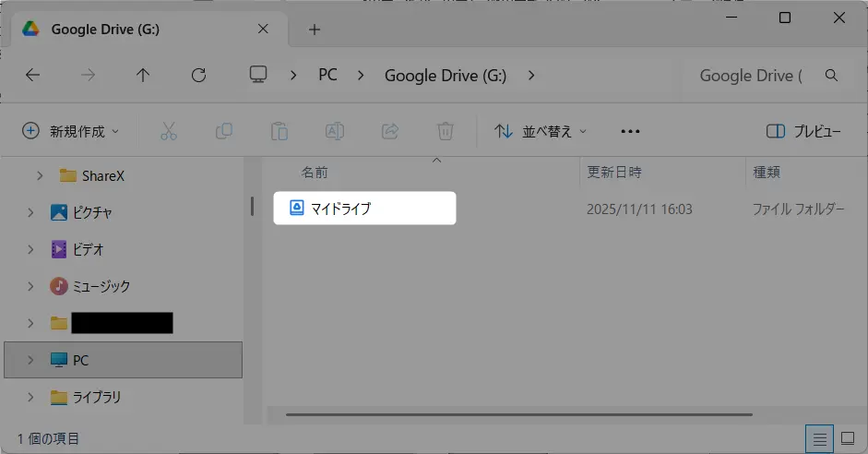The width and height of the screenshot is (868, 454).
Task: Click the Rename icon in toolbar
Action: point(335,131)
